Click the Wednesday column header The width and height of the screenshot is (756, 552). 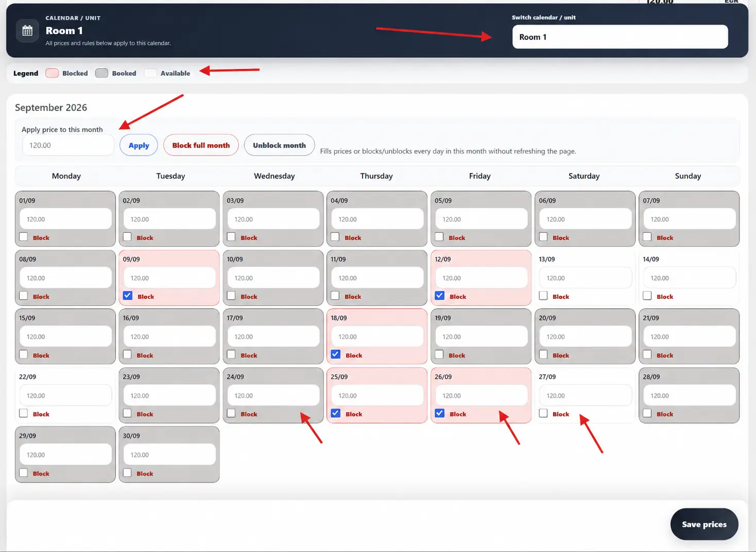tap(274, 176)
